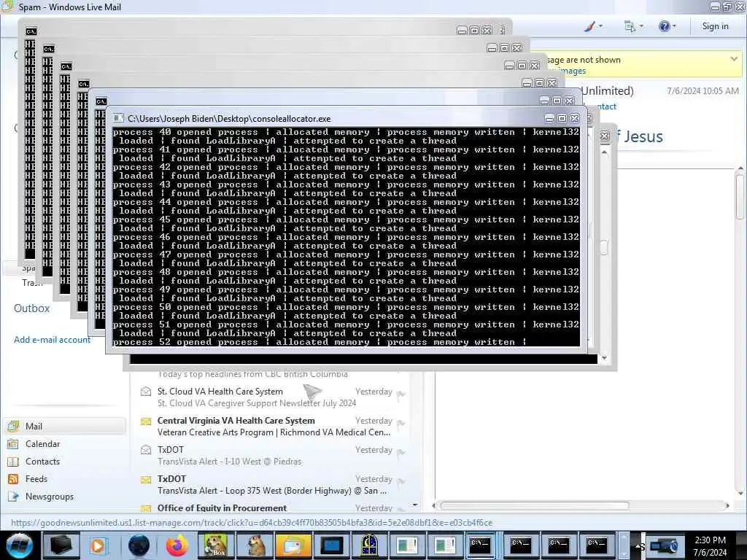Click the horizontal scrollbar of the reading pane
Image resolution: width=747 pixels, height=560 pixels.
click(x=535, y=505)
